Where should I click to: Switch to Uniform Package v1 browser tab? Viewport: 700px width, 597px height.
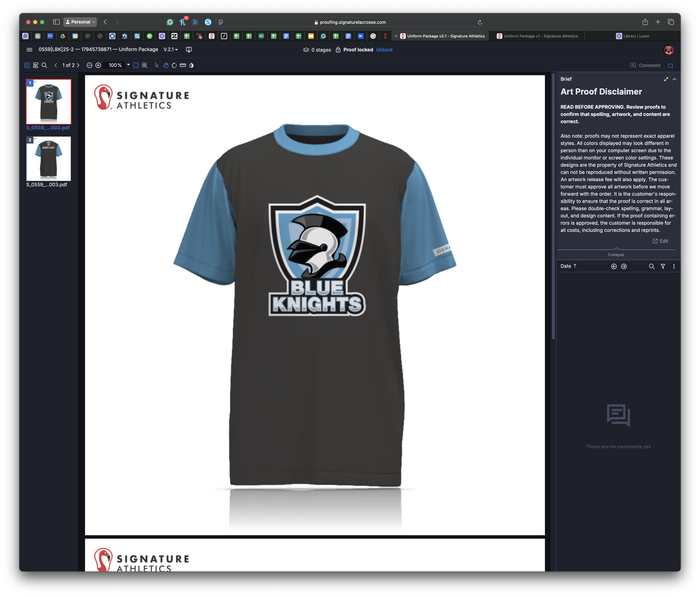(540, 36)
